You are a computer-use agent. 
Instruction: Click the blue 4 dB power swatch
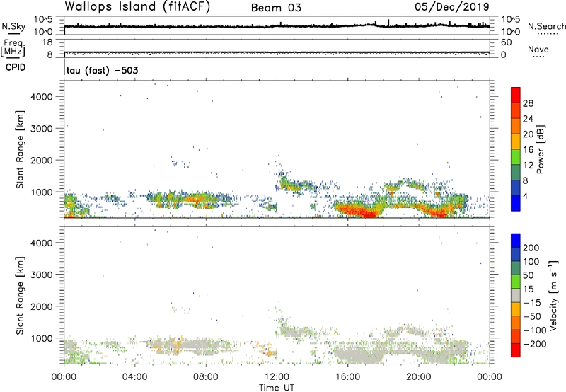516,203
